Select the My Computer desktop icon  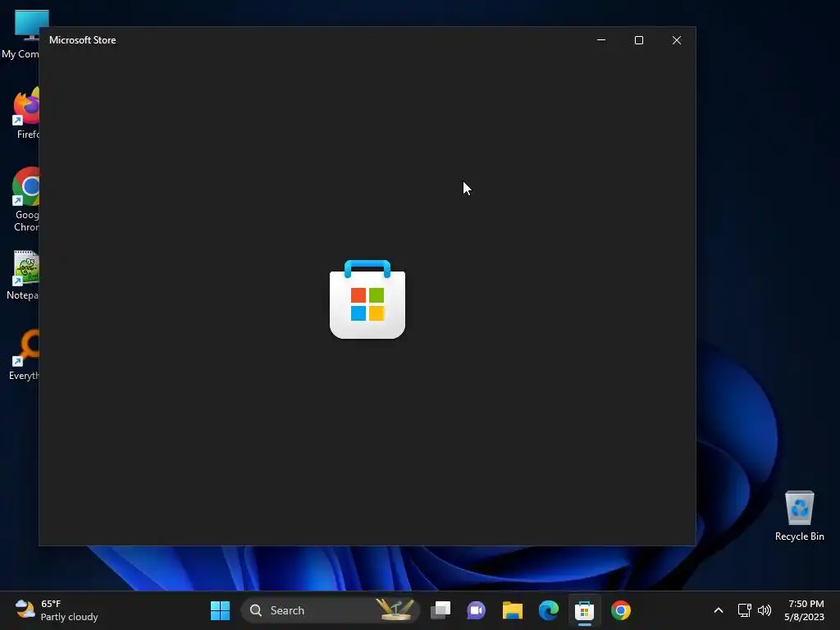point(21,34)
